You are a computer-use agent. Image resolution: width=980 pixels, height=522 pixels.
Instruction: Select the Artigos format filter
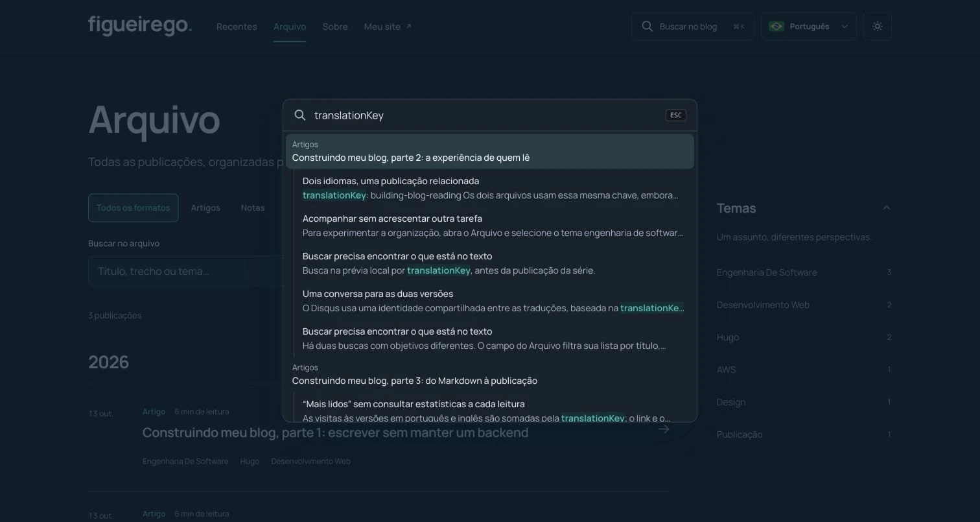tap(205, 208)
